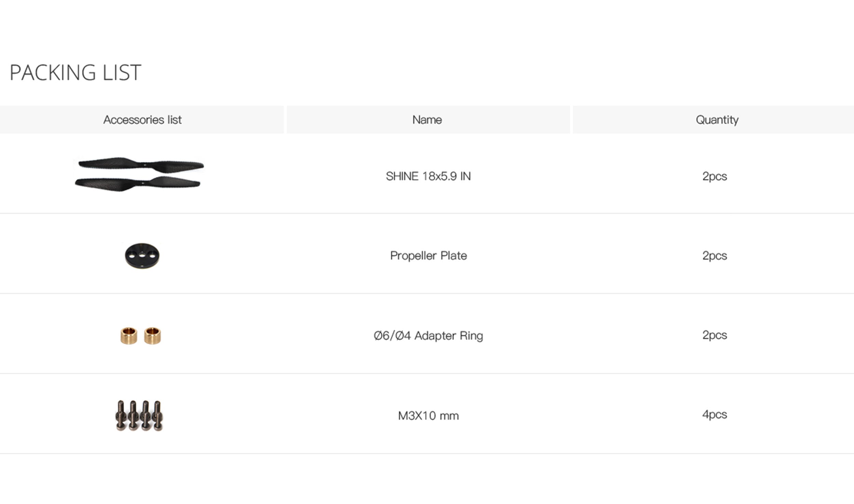
Task: Click the upper propeller blade
Action: click(x=141, y=165)
